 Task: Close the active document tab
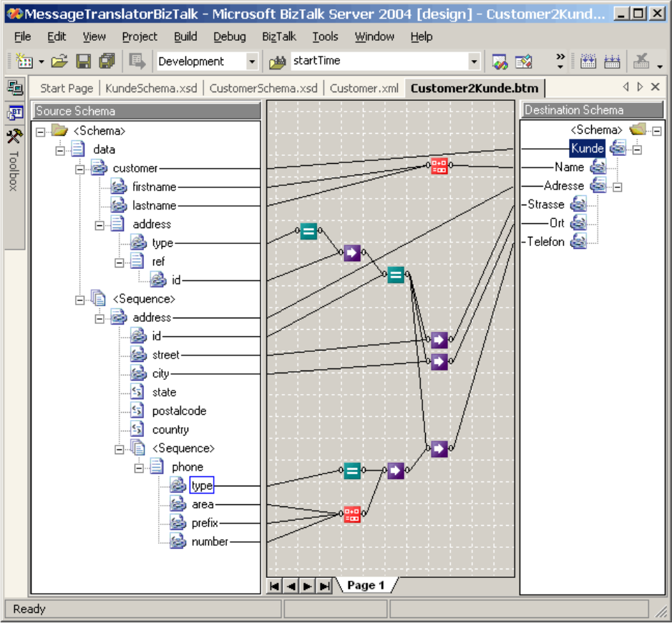click(x=655, y=87)
